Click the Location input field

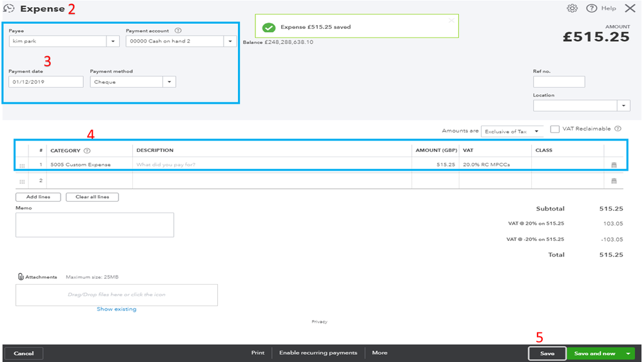click(x=575, y=106)
